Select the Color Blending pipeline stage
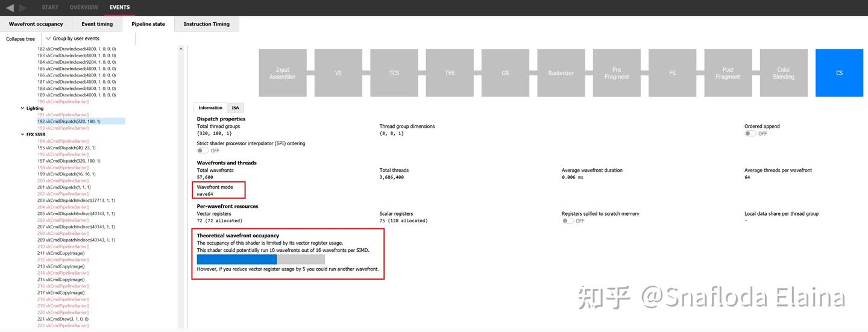 point(784,73)
